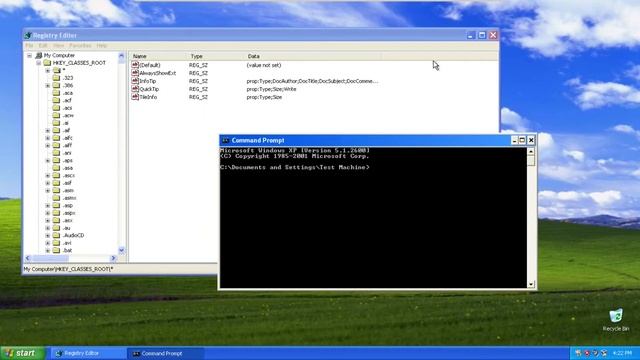The width and height of the screenshot is (640, 360).
Task: Click the registry tree scroll-up arrow
Action: click(x=121, y=56)
